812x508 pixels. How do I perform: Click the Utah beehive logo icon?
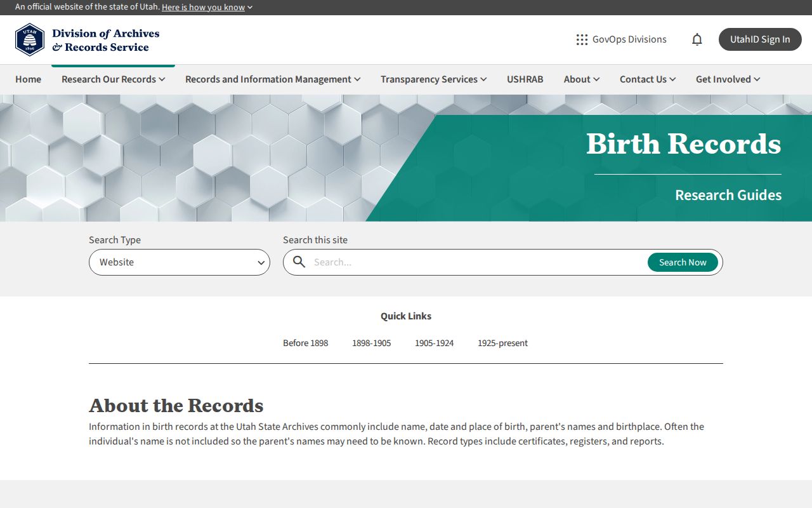pyautogui.click(x=30, y=40)
